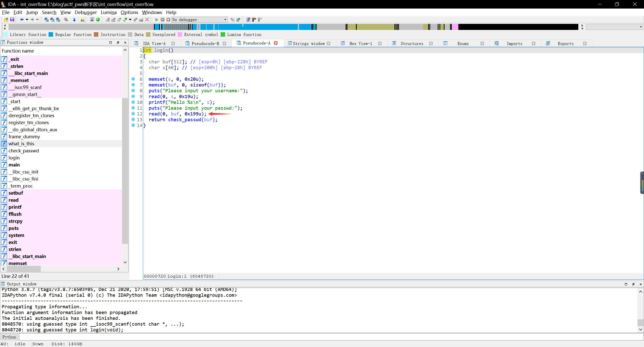Terminate the process with the stop icon
The width and height of the screenshot is (644, 347).
(x=168, y=20)
